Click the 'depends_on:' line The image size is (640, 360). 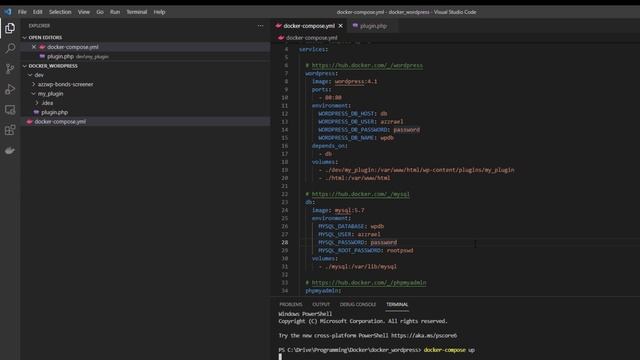click(330, 146)
